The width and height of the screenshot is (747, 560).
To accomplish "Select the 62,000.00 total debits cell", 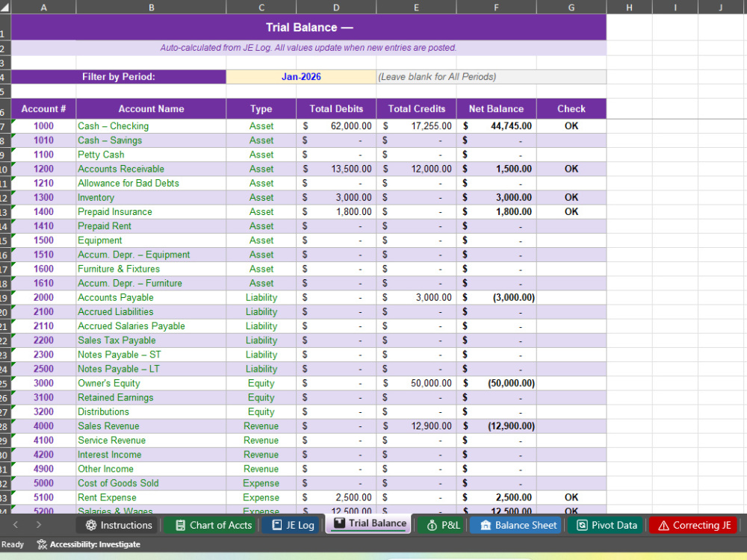I will (x=336, y=126).
